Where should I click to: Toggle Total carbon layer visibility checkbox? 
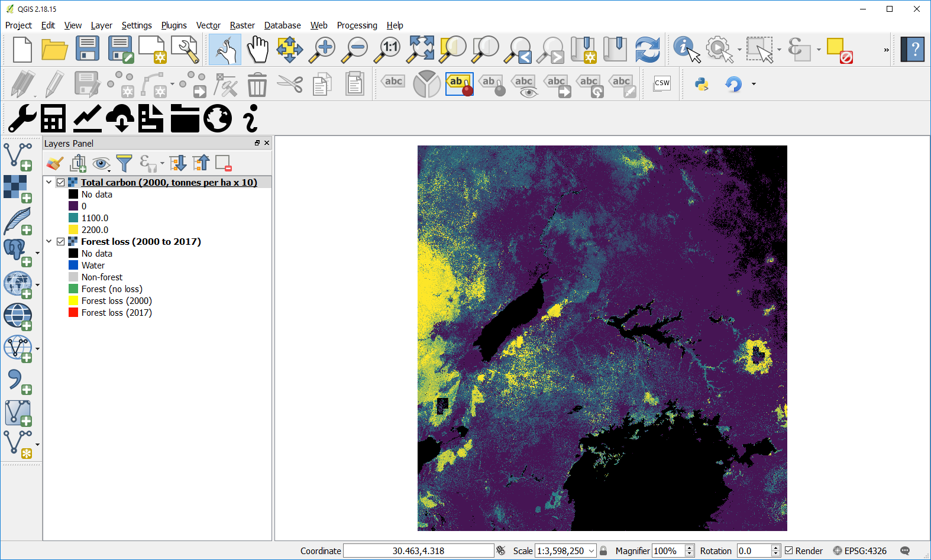(61, 183)
